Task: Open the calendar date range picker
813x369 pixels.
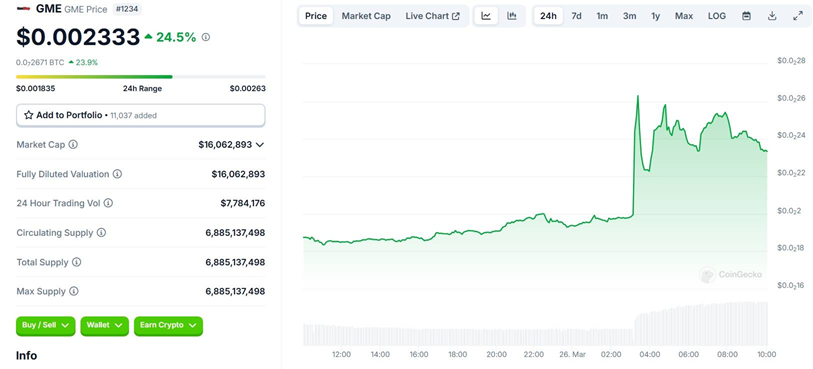Action: click(x=746, y=16)
